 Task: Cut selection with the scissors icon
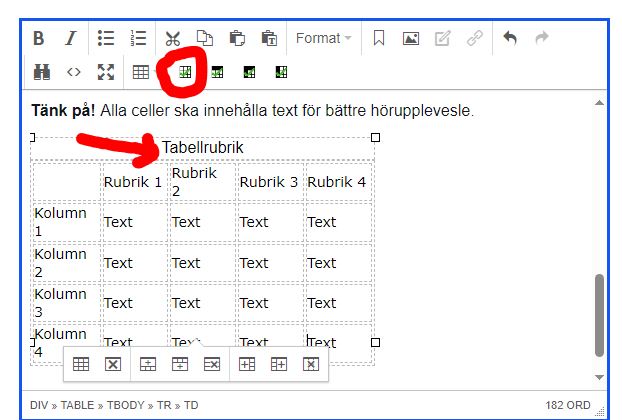(x=173, y=38)
